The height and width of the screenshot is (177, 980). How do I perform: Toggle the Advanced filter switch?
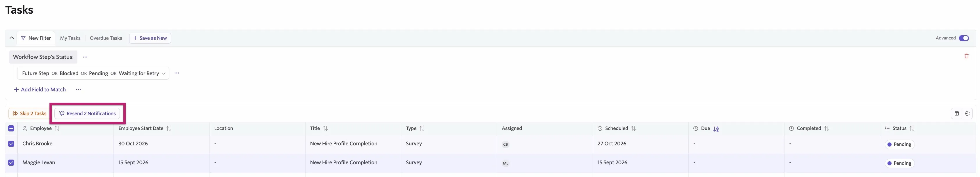click(964, 38)
